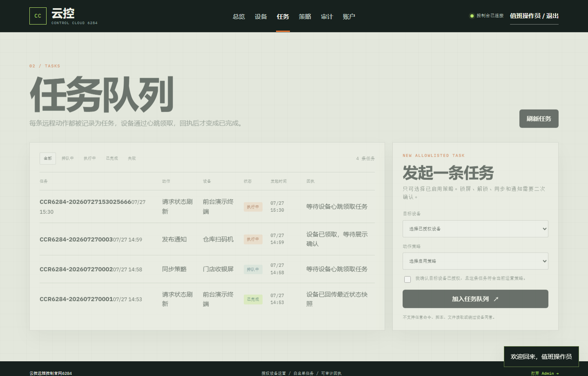Click task ID CCR6284-202607270003
Viewport: 588px width, 376px height.
[76, 239]
